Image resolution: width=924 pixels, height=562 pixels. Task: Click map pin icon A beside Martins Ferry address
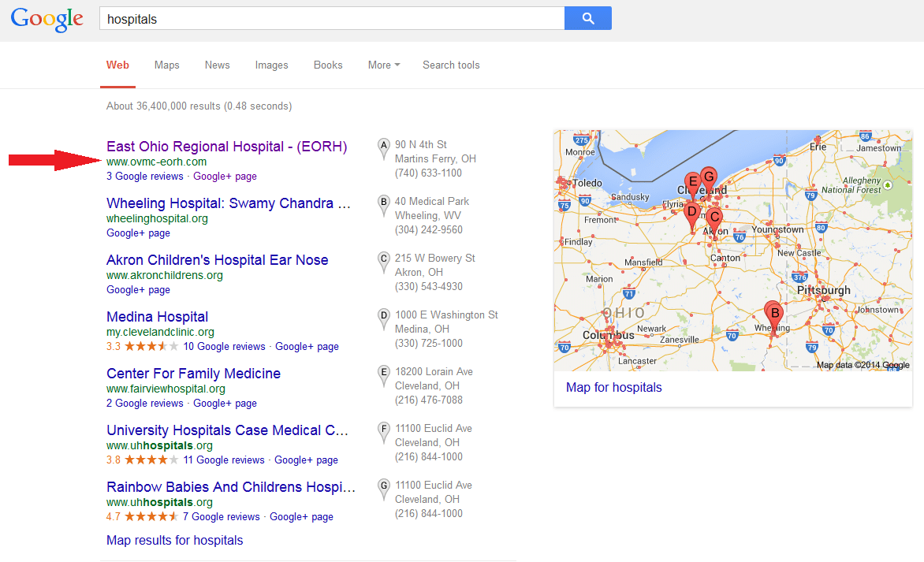384,149
